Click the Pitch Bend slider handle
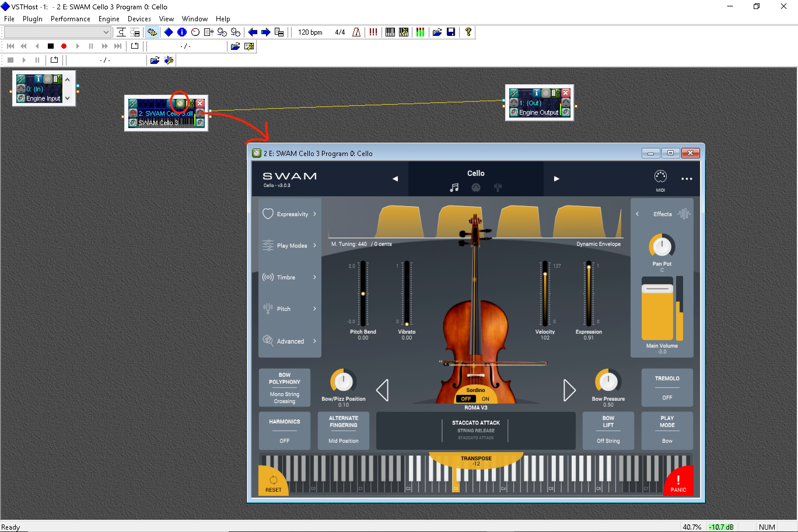The height and width of the screenshot is (532, 798). pyautogui.click(x=363, y=293)
